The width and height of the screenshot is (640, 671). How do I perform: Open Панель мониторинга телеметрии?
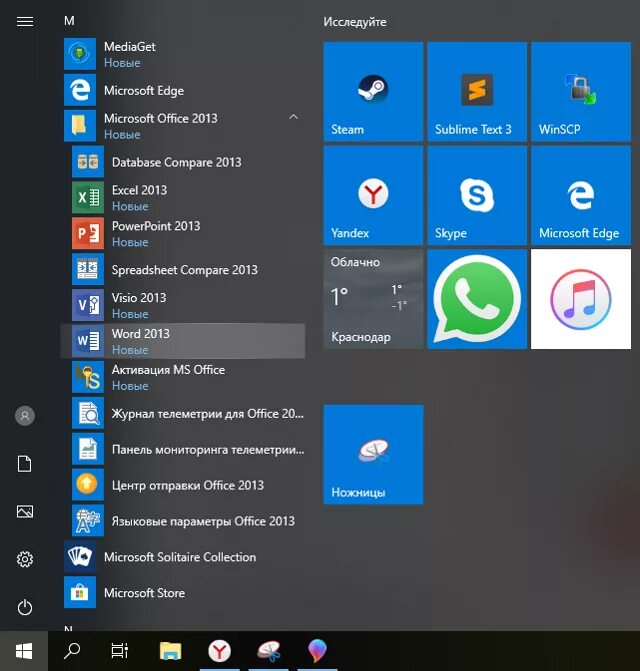184,449
